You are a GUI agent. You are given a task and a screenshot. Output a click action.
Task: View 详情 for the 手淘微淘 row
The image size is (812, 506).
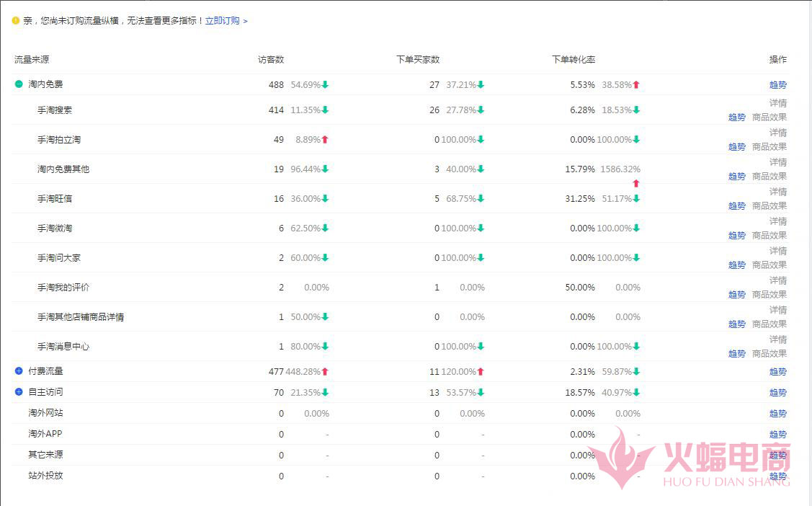click(x=778, y=221)
